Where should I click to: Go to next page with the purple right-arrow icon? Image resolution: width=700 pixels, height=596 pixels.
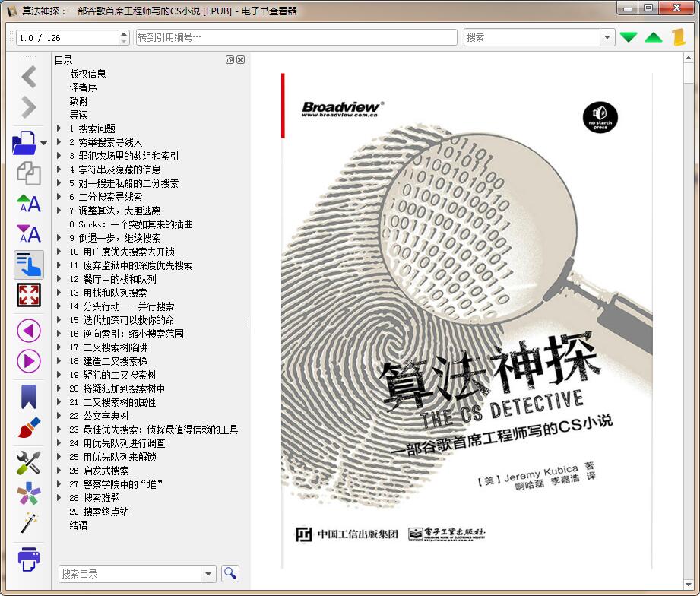(x=29, y=361)
